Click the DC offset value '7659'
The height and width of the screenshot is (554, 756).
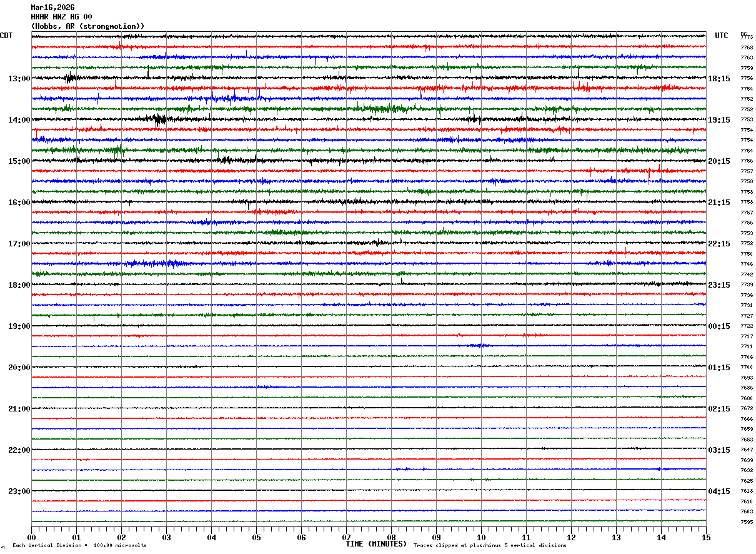coord(747,429)
